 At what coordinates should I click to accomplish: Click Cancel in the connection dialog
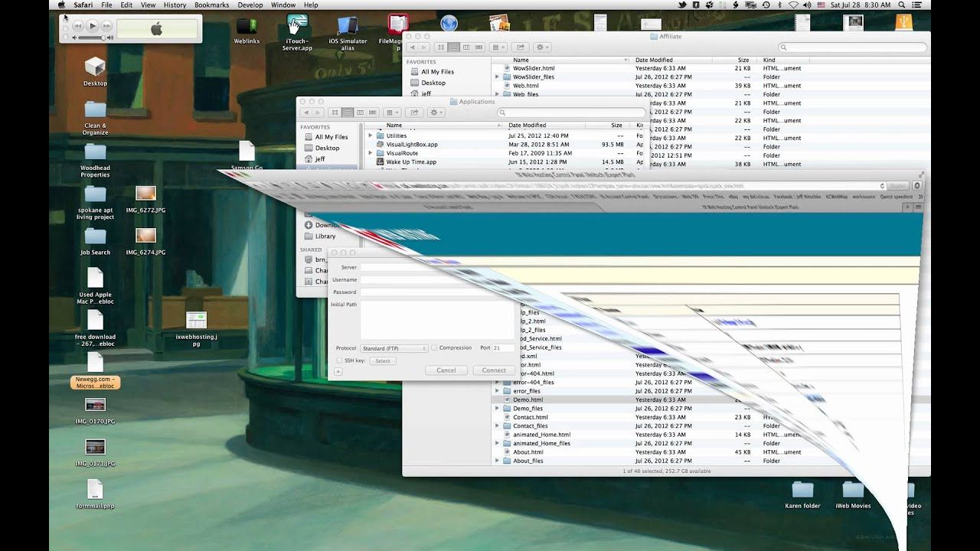pos(446,370)
